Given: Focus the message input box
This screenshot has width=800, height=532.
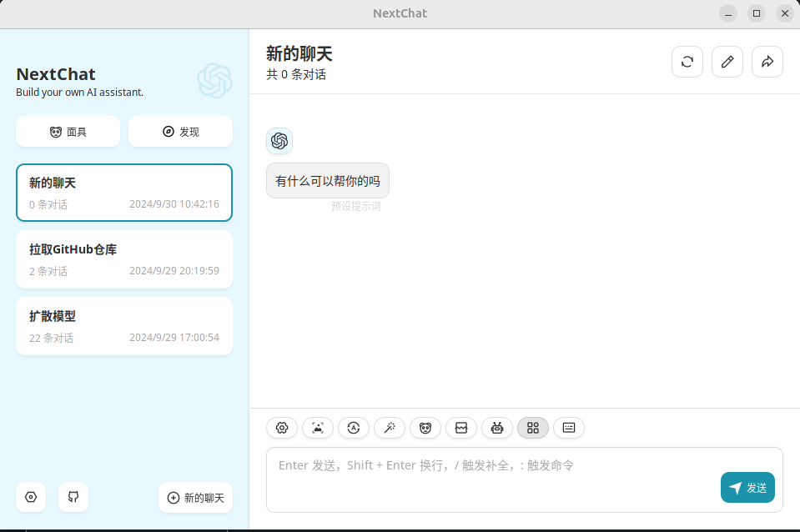Looking at the screenshot, I should click(x=525, y=480).
